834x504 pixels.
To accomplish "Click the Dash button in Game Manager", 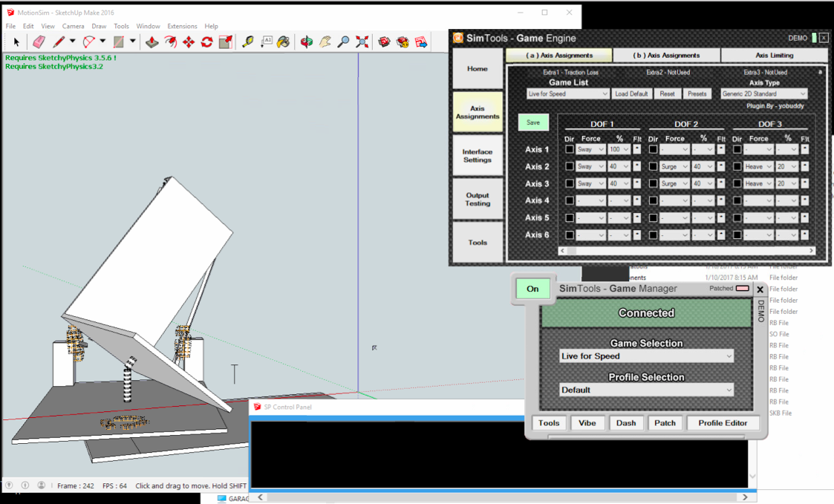I will click(626, 422).
